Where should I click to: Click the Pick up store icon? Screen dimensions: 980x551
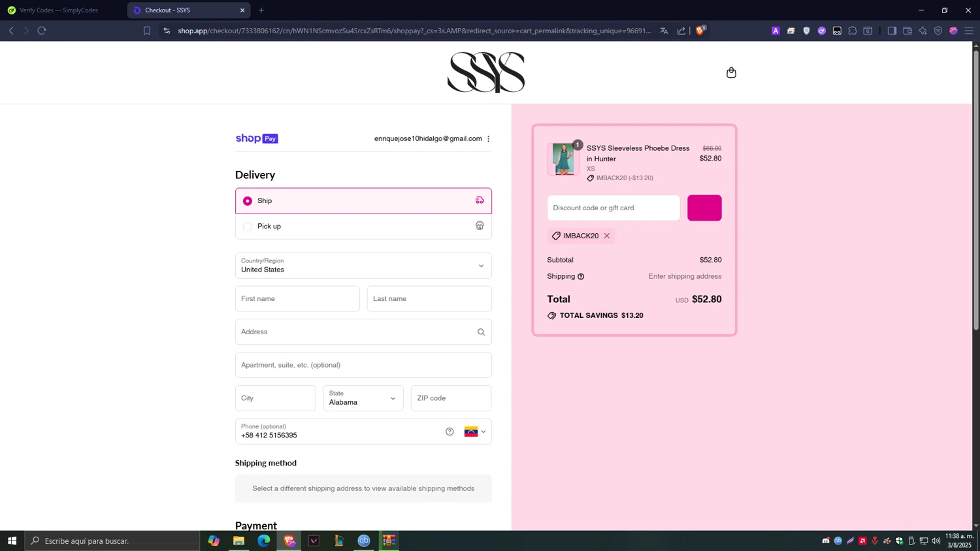click(x=480, y=226)
